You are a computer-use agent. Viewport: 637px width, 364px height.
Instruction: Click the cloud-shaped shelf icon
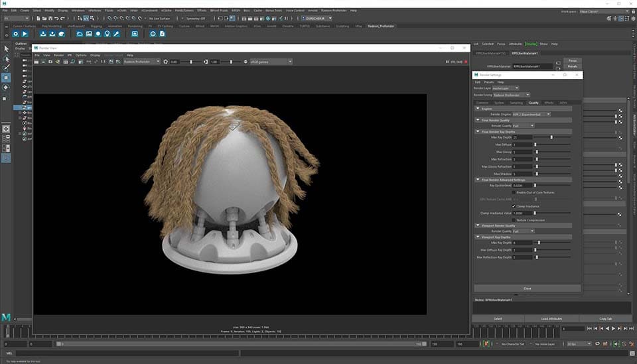click(80, 34)
